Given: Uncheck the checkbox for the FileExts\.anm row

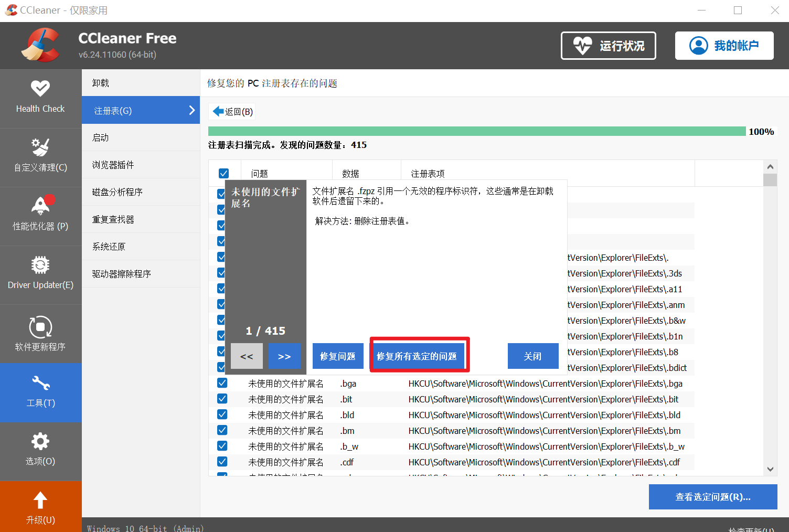Looking at the screenshot, I should coord(221,304).
